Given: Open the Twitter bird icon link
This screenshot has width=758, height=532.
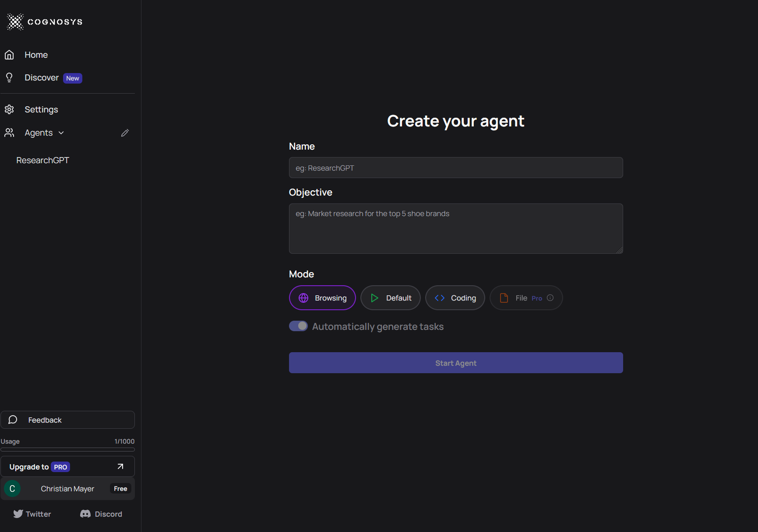Looking at the screenshot, I should pyautogui.click(x=18, y=514).
